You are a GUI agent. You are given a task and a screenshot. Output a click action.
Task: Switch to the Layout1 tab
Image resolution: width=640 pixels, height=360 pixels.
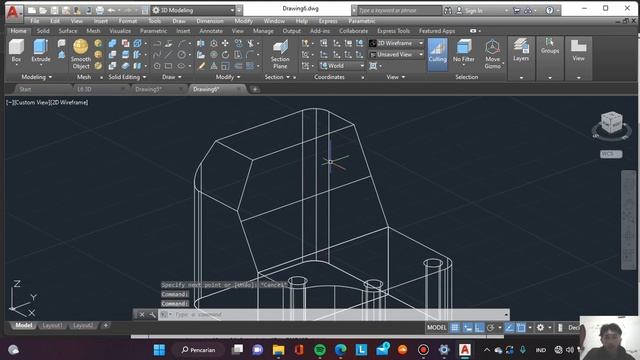tap(53, 325)
